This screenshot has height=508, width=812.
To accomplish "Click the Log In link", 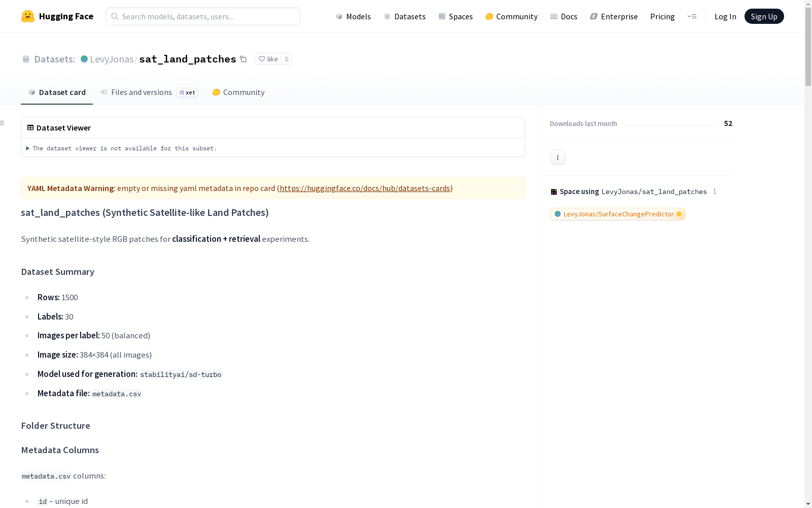I will 725,16.
